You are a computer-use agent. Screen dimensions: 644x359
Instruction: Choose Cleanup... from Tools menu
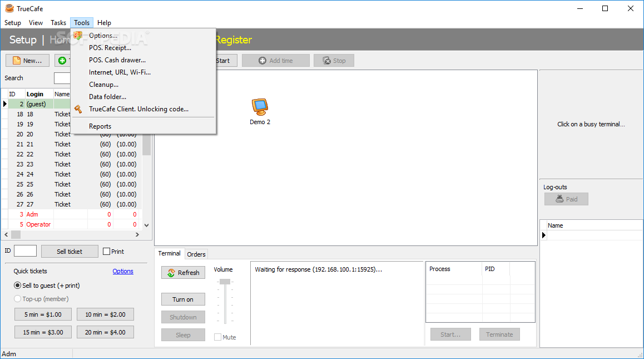pos(143,85)
